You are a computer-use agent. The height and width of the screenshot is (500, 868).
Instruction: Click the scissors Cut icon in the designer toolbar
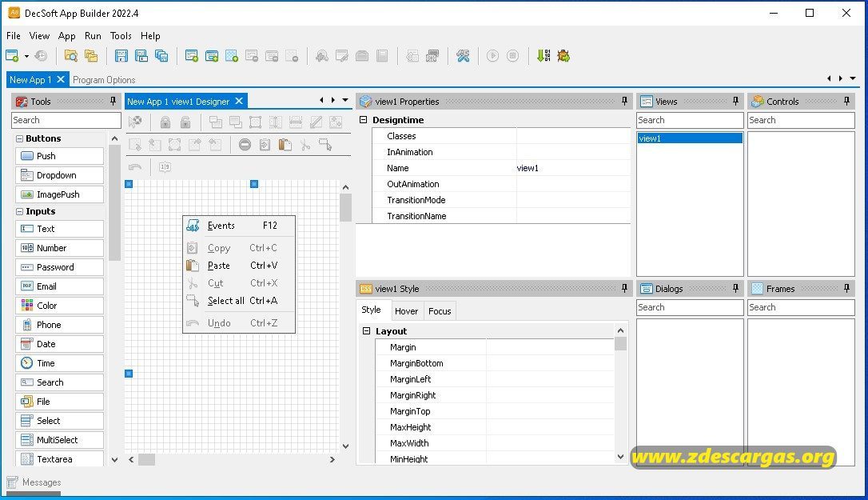click(x=305, y=145)
